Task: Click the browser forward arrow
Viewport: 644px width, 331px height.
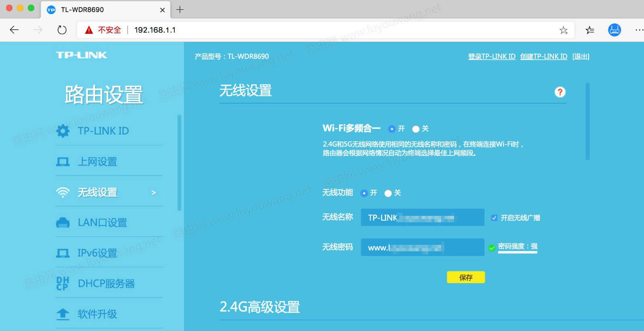Action: pyautogui.click(x=38, y=30)
